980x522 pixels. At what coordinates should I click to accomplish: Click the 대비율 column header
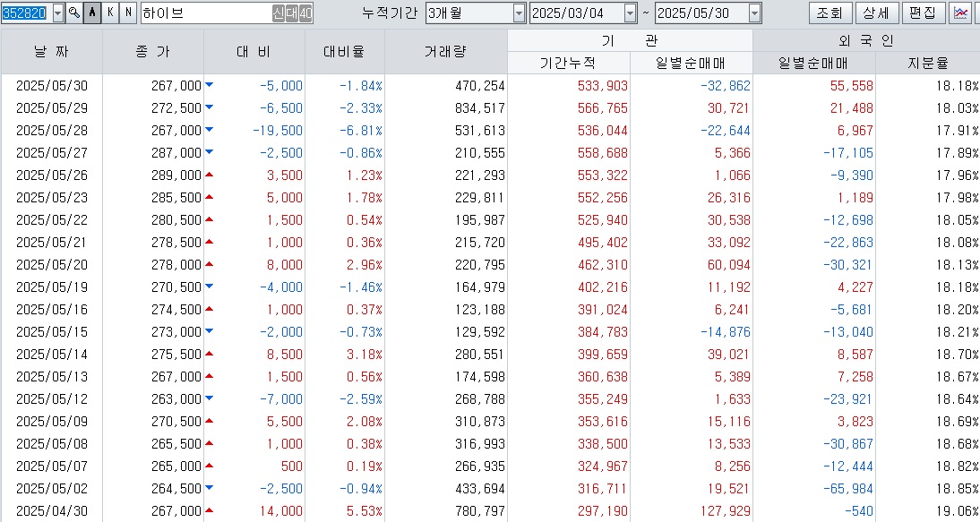[x=344, y=51]
